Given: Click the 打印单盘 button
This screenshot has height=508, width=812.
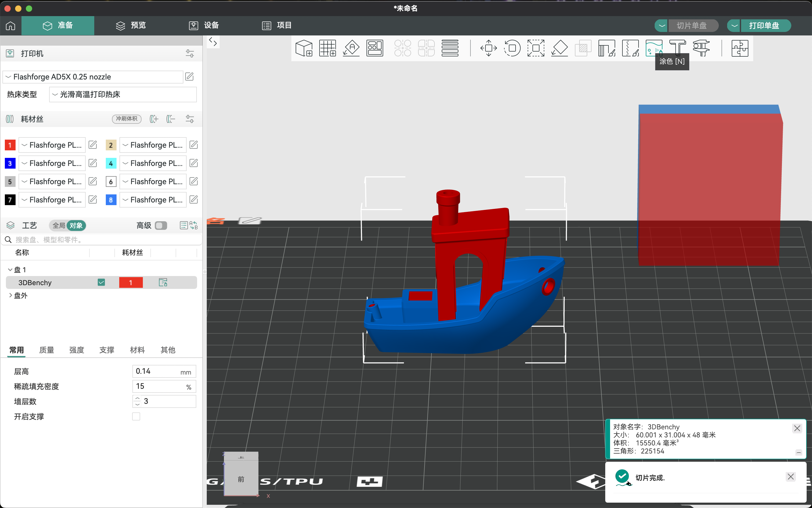Looking at the screenshot, I should click(766, 26).
